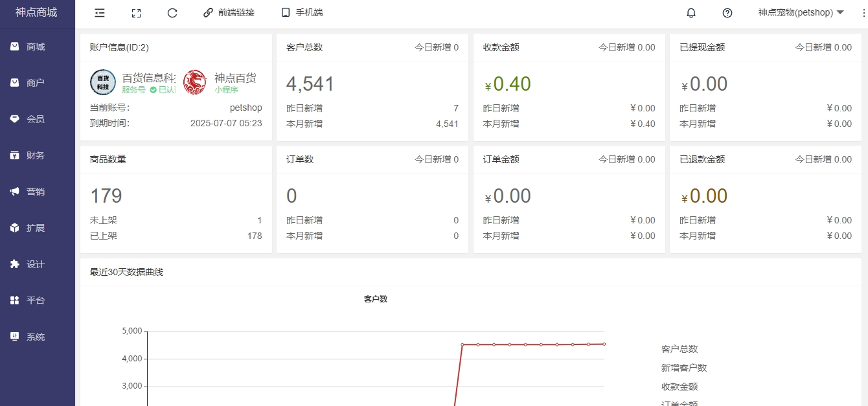
Task: Click the 已提现金额 card heading
Action: (x=702, y=47)
